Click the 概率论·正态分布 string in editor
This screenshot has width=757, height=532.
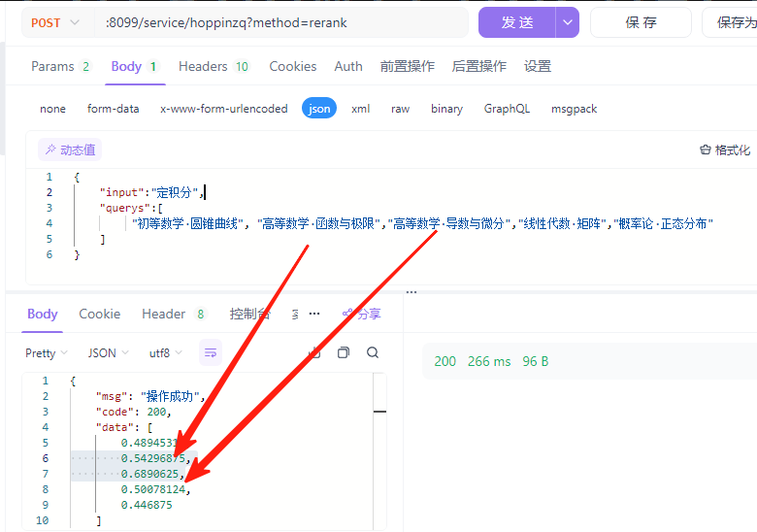tap(663, 223)
